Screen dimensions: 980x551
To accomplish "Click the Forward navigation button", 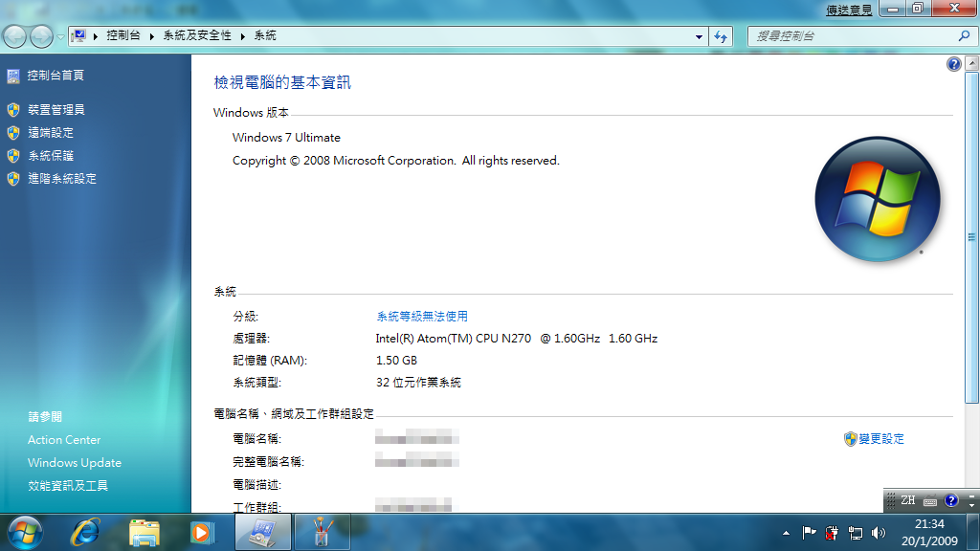I will pyautogui.click(x=41, y=36).
